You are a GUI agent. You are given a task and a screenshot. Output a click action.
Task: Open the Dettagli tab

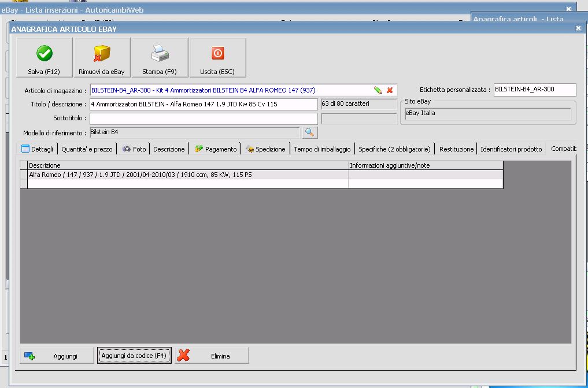pyautogui.click(x=37, y=149)
